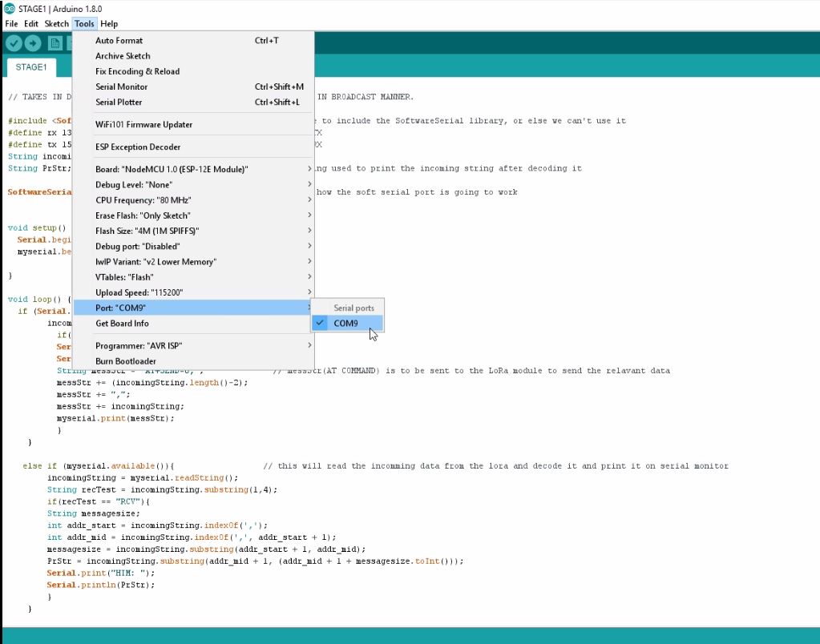Click the 'void loop() {' line
The width and height of the screenshot is (820, 644).
coord(39,300)
